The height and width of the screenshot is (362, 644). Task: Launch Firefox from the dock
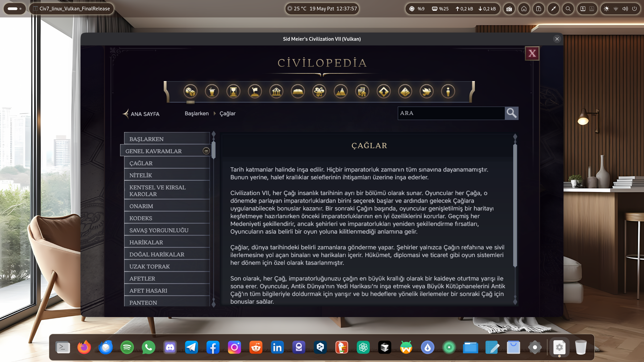84,348
